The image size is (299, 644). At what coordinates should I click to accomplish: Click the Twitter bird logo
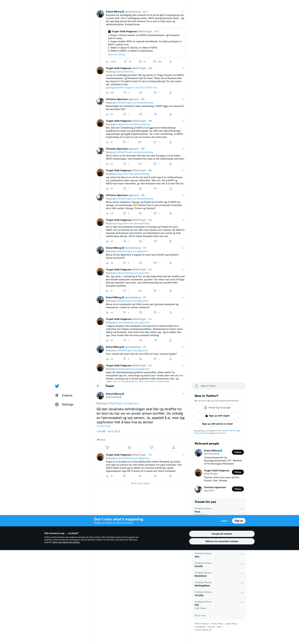click(x=57, y=386)
